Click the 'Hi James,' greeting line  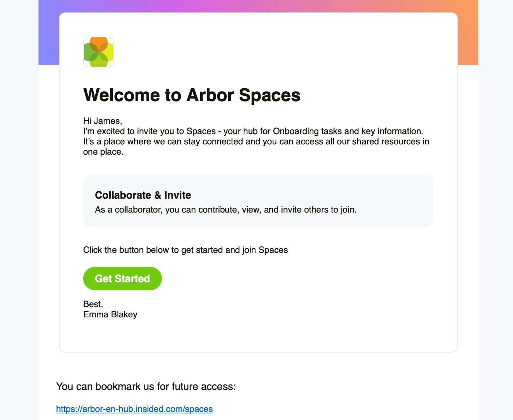(x=103, y=121)
